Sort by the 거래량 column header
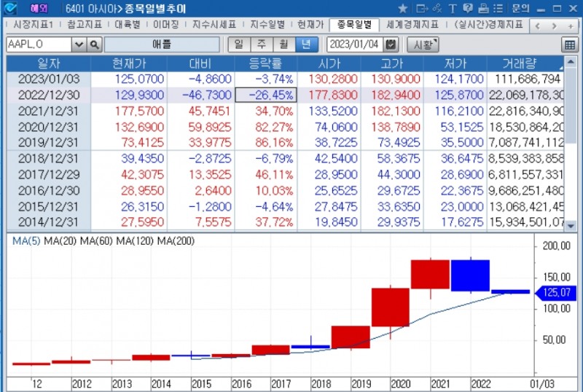This screenshot has height=392, width=583. pos(525,63)
